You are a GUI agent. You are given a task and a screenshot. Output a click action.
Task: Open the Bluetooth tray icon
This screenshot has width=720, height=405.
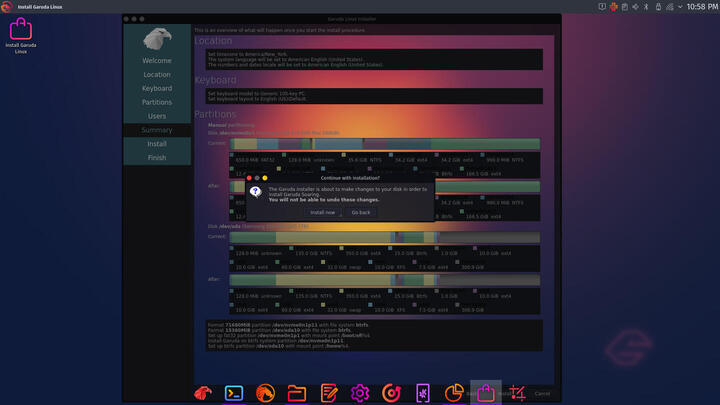tap(647, 6)
